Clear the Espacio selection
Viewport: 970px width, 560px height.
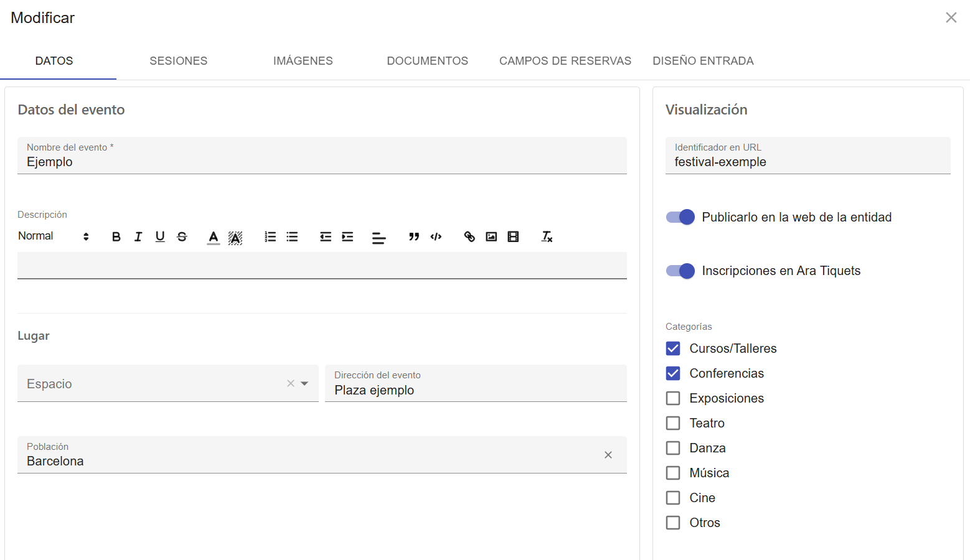coord(291,383)
